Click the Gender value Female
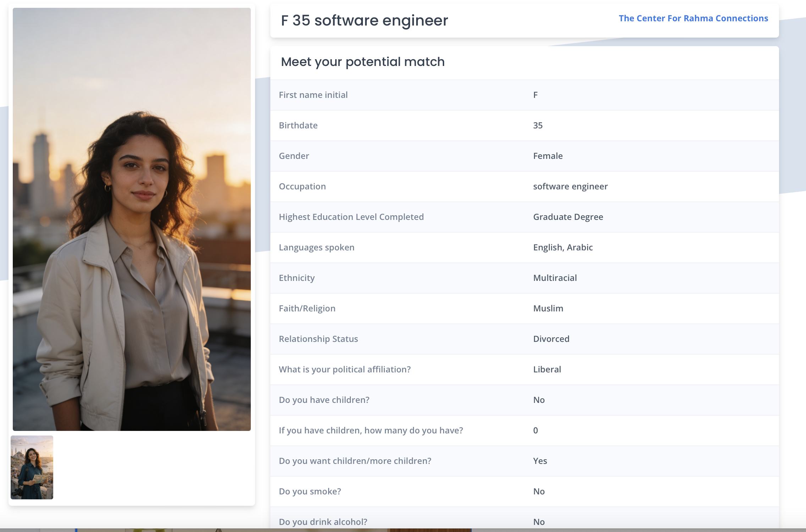806x532 pixels. coord(547,156)
